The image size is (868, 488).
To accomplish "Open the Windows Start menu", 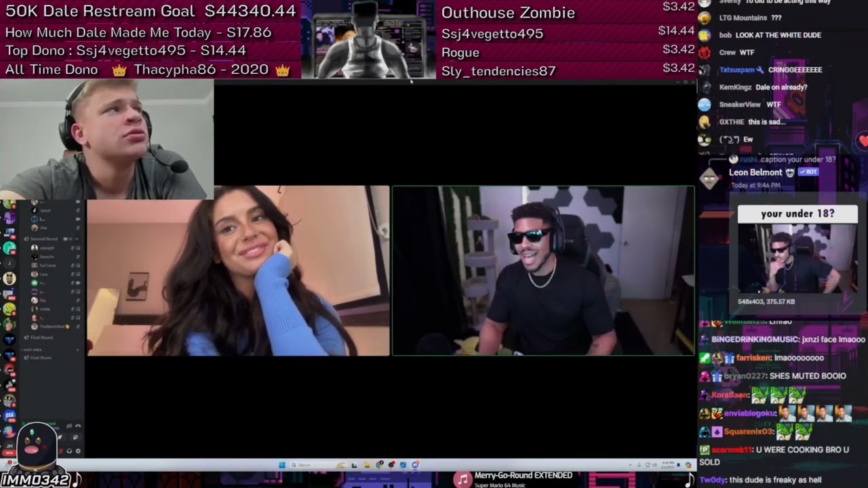I will (282, 465).
